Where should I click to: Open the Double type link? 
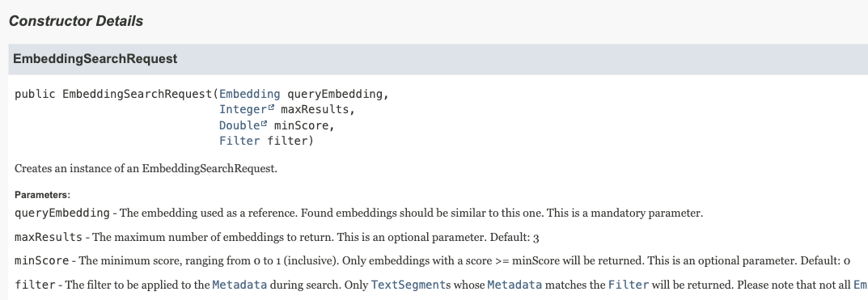(239, 125)
